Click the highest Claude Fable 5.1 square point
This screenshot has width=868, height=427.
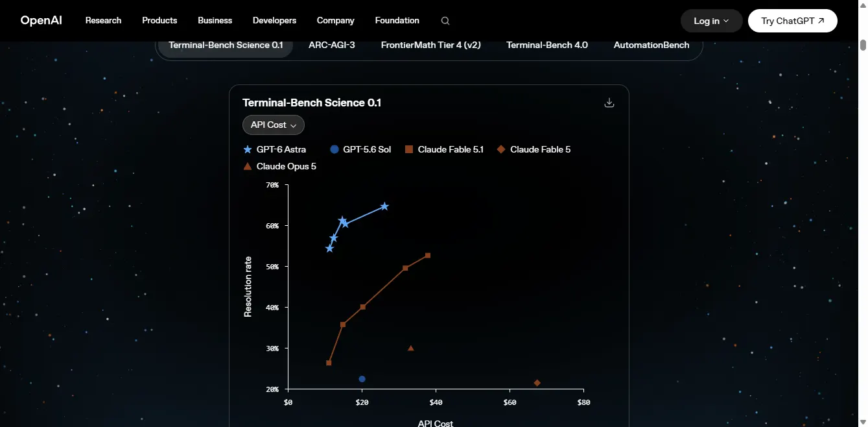pyautogui.click(x=428, y=256)
